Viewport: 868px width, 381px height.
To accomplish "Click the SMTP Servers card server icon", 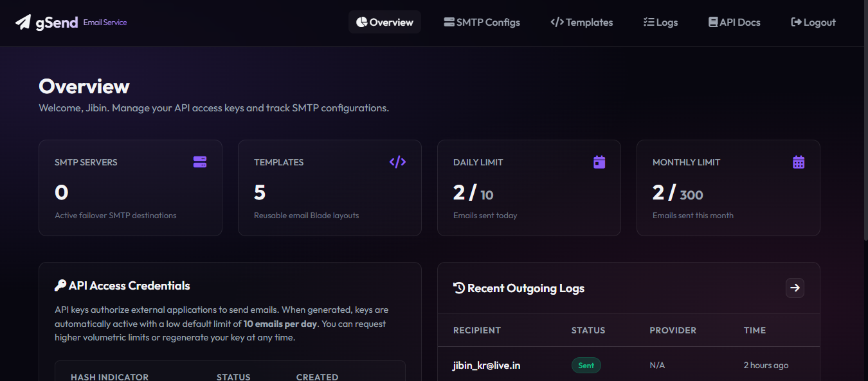I will [x=200, y=162].
